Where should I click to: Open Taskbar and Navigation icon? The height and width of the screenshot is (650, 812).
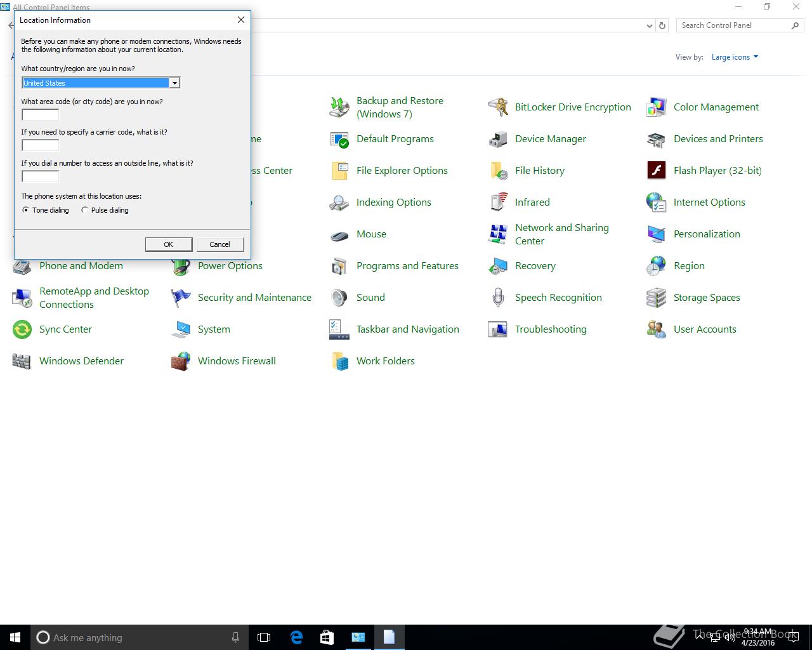pos(339,329)
